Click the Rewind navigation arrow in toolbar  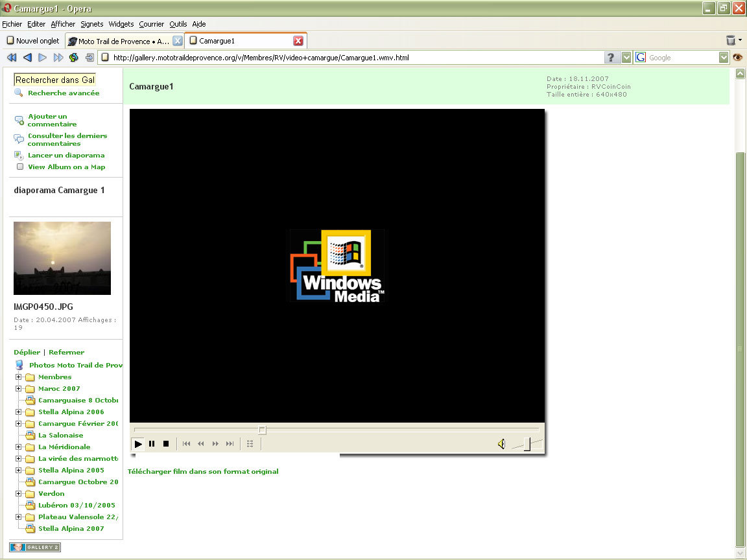(x=12, y=58)
